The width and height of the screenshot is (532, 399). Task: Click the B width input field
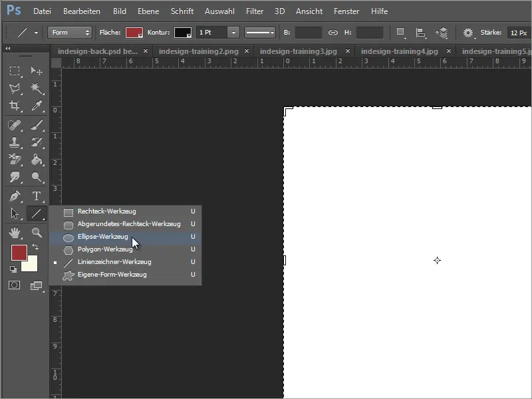(x=309, y=33)
